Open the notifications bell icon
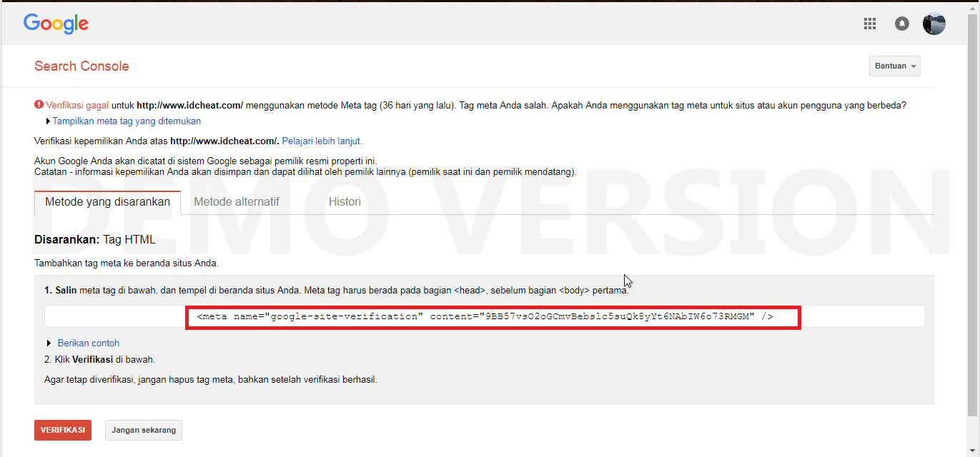Image resolution: width=980 pixels, height=457 pixels. [x=902, y=24]
